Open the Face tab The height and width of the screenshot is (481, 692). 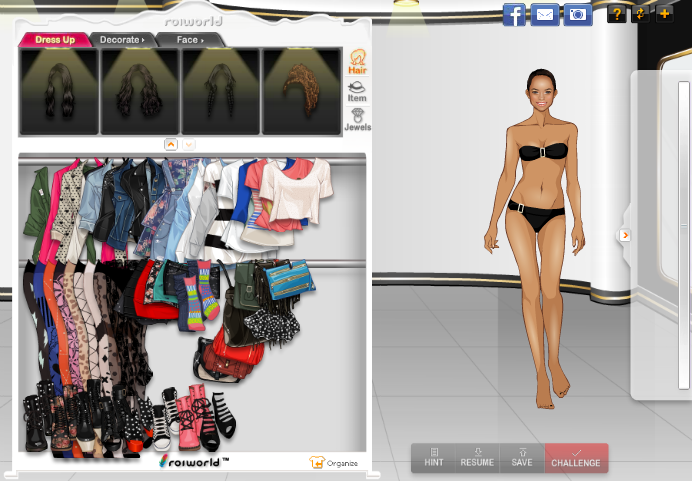point(190,40)
